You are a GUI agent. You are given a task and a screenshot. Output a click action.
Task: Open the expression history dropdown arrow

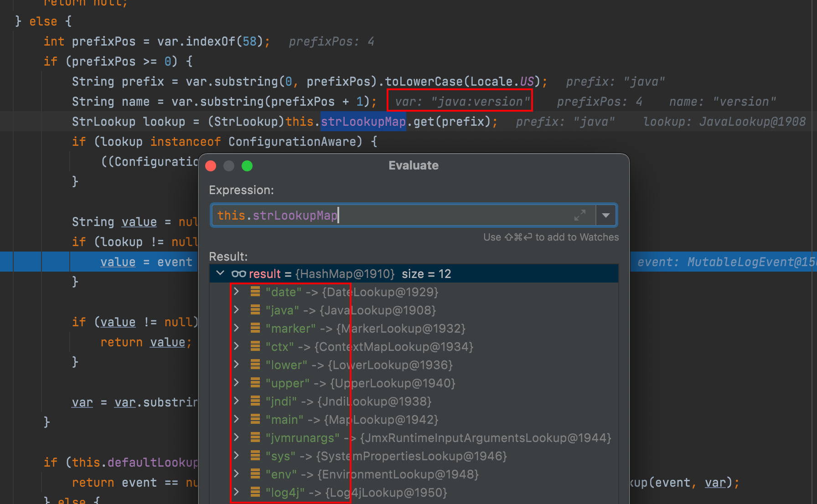(x=606, y=216)
